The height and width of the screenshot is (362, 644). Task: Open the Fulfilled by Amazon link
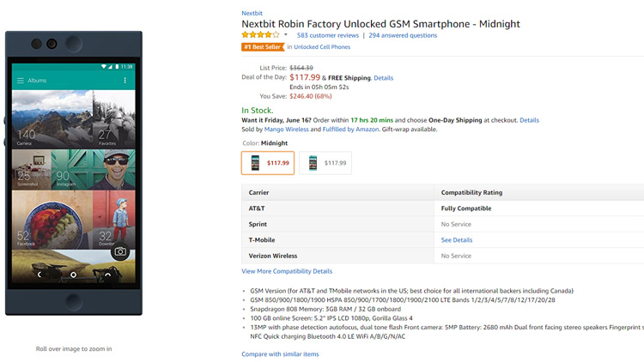tap(350, 130)
